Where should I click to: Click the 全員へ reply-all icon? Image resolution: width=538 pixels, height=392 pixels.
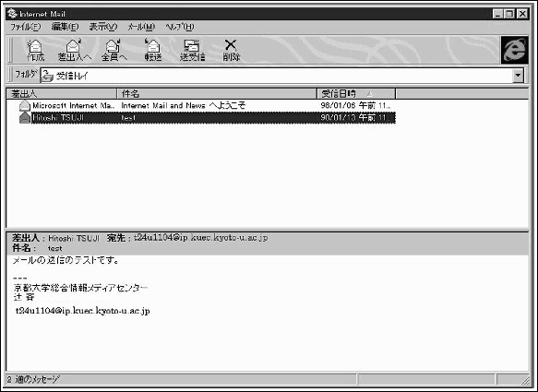pyautogui.click(x=114, y=50)
